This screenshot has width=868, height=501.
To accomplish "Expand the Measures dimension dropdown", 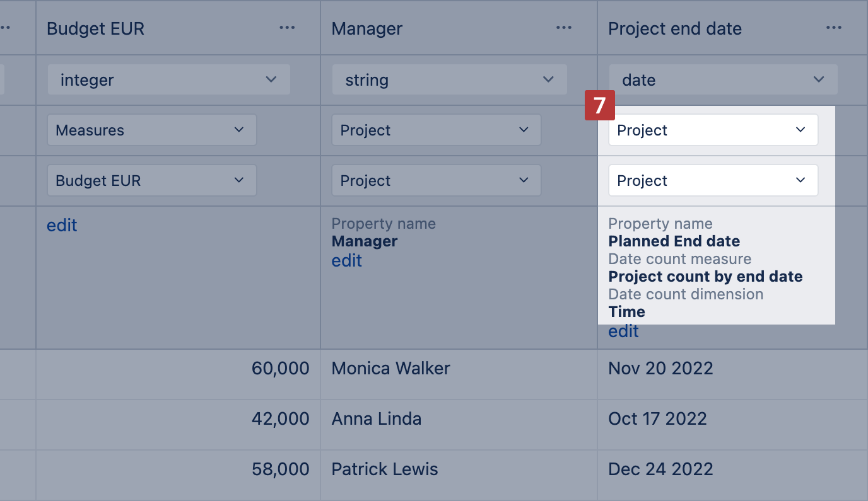I will pos(151,130).
